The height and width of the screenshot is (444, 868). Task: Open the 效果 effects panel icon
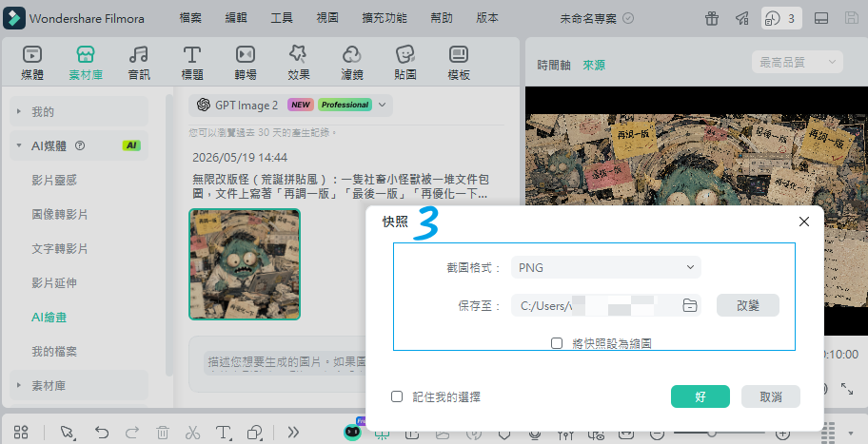[x=299, y=54]
